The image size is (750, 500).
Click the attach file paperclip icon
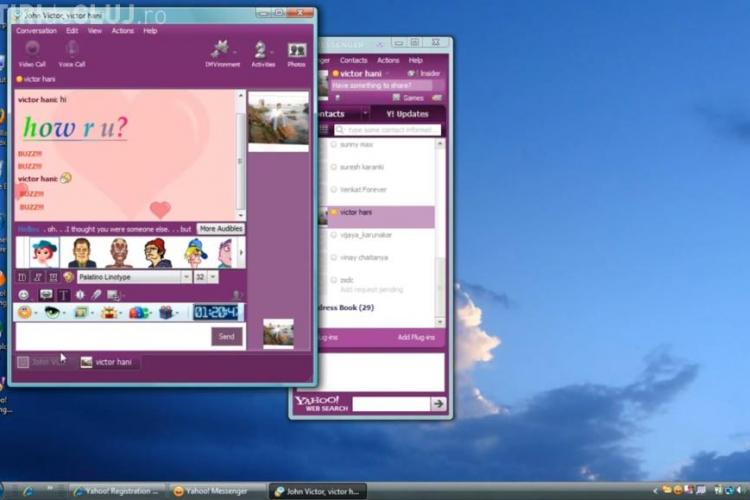click(x=97, y=295)
